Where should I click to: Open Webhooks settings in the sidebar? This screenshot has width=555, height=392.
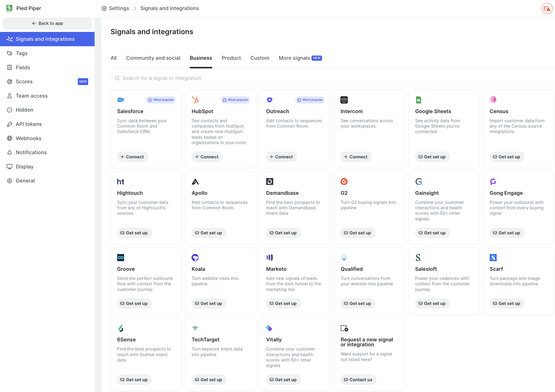point(28,138)
